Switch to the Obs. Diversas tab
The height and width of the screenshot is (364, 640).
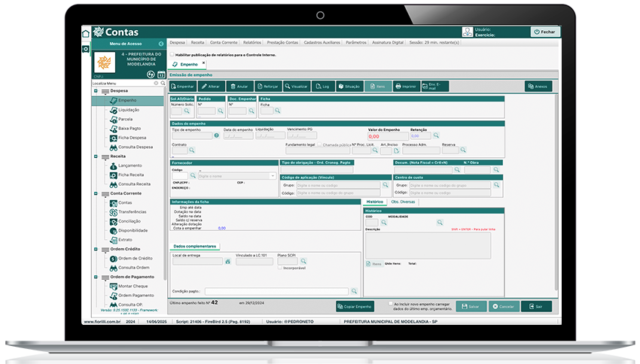(403, 202)
